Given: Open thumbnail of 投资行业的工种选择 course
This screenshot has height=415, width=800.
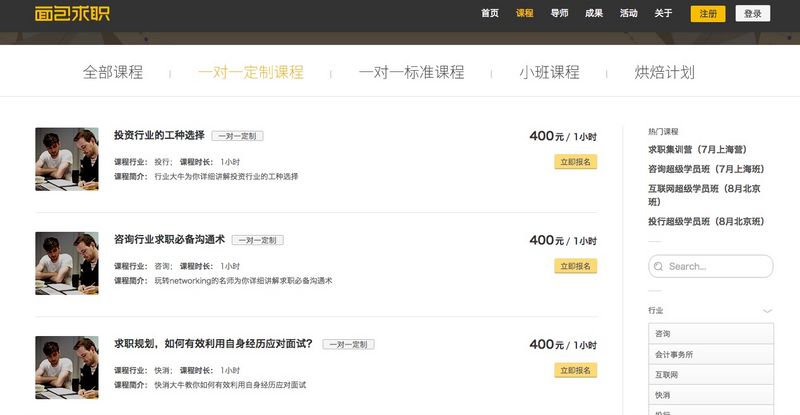Looking at the screenshot, I should tap(66, 159).
